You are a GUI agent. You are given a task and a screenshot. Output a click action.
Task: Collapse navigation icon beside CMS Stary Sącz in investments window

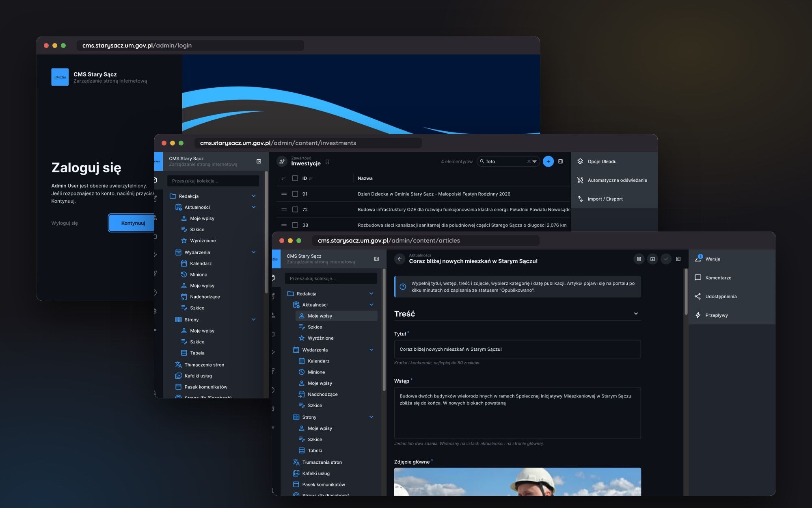[259, 161]
